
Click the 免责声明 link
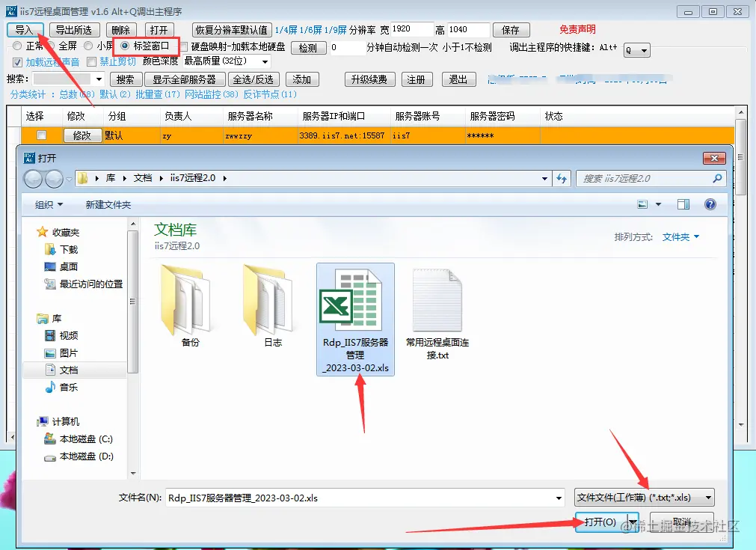577,29
